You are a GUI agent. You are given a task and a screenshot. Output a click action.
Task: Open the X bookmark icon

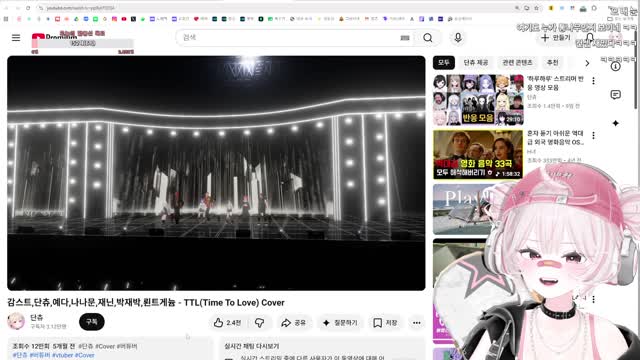click(133, 19)
